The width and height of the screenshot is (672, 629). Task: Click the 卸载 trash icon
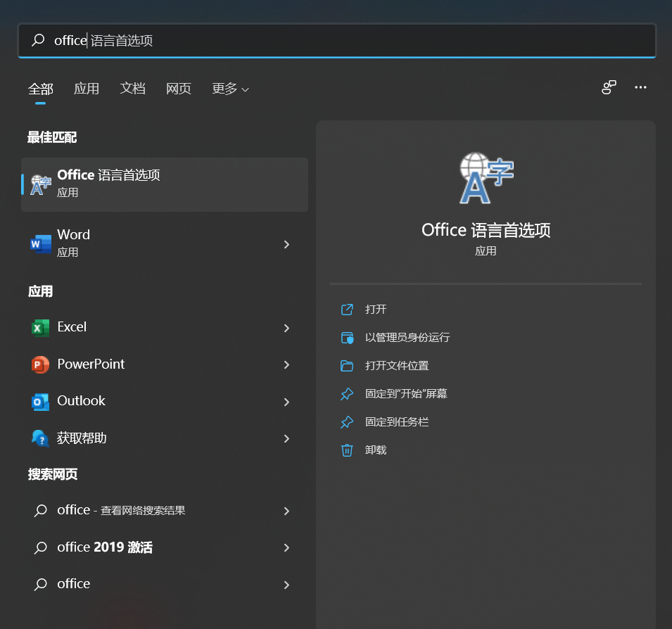347,450
